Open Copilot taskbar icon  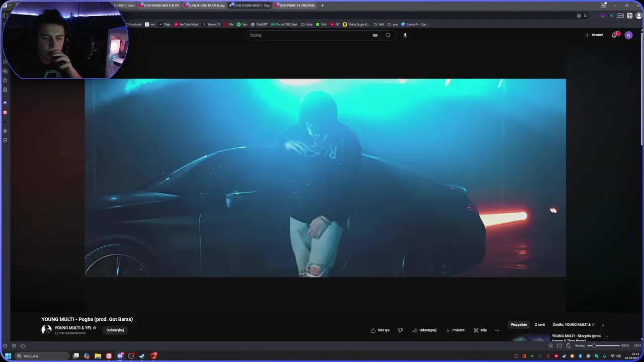(x=87, y=356)
